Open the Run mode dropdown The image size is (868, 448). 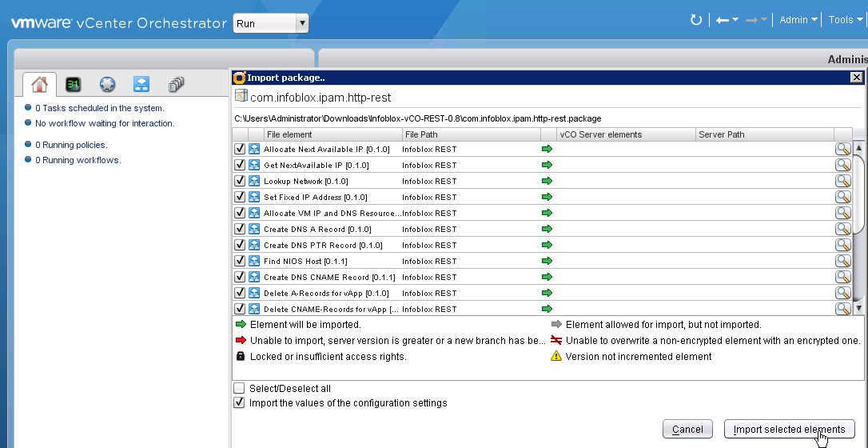pyautogui.click(x=270, y=23)
